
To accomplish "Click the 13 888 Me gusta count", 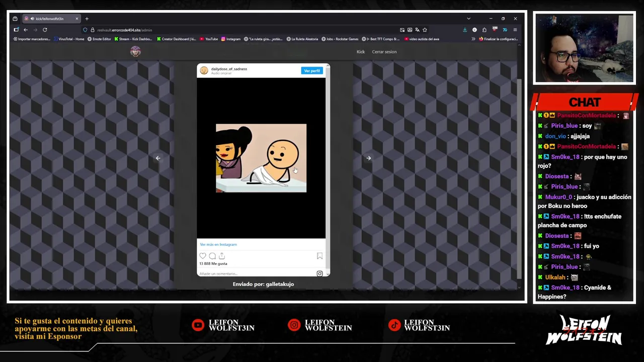I will 213,263.
